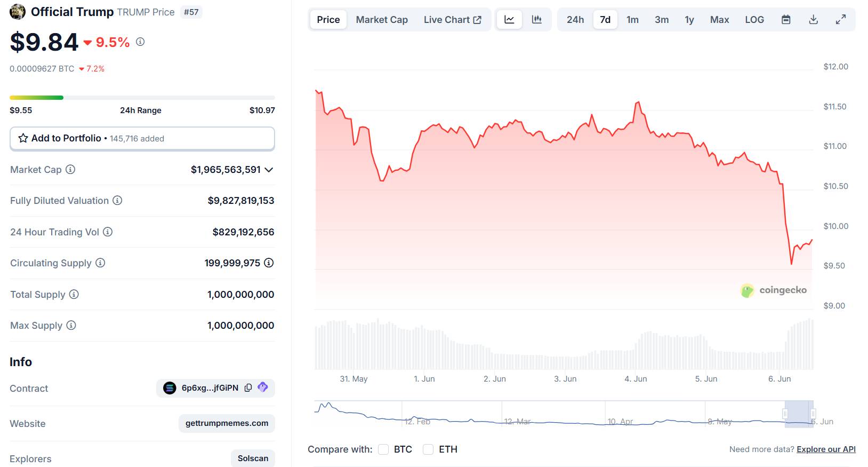Screen dimensions: 868x467
Task: Copy the contract address icon
Action: point(248,388)
